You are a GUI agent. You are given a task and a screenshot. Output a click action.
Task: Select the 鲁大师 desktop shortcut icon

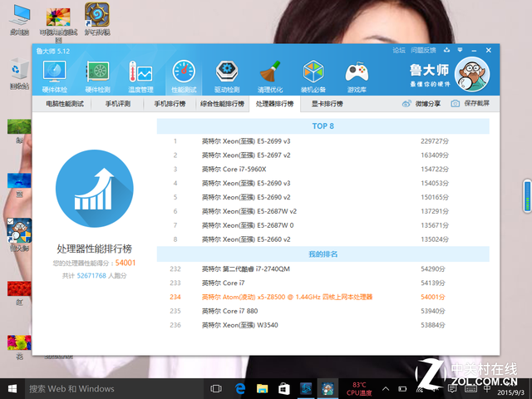pos(19,234)
